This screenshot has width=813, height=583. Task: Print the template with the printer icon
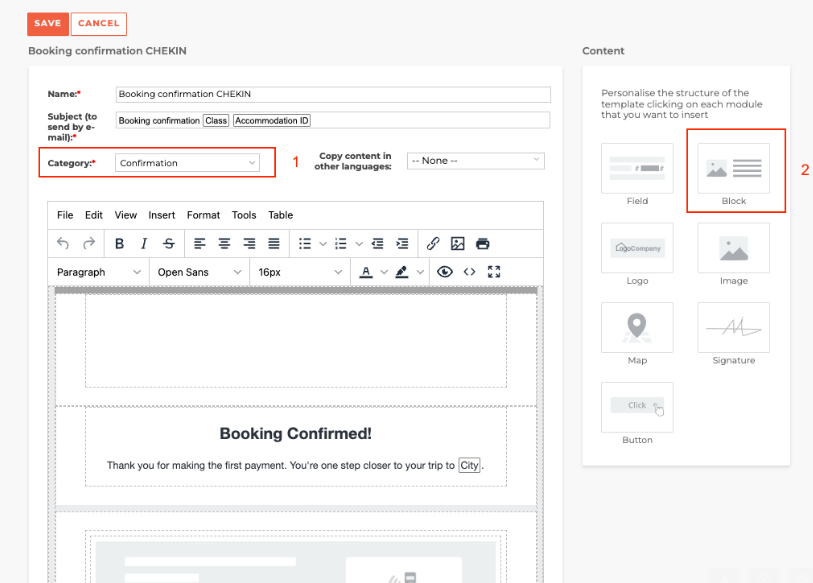point(483,243)
